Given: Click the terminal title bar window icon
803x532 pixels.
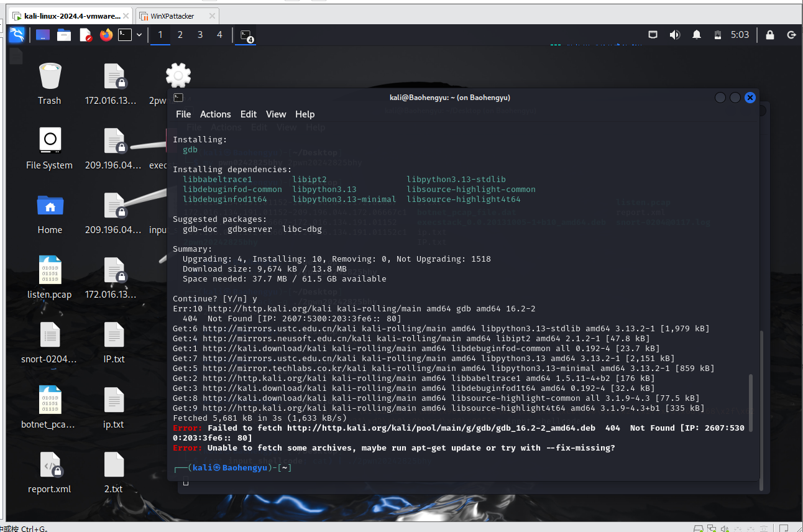Looking at the screenshot, I should pyautogui.click(x=178, y=98).
